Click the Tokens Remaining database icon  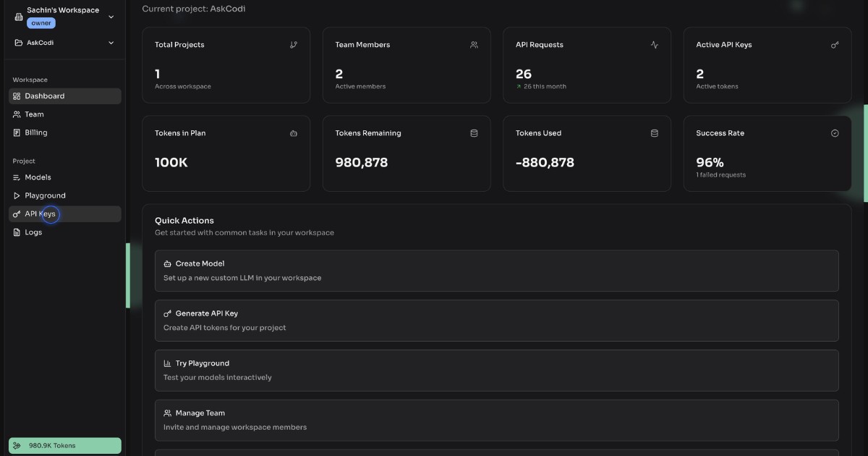[474, 133]
